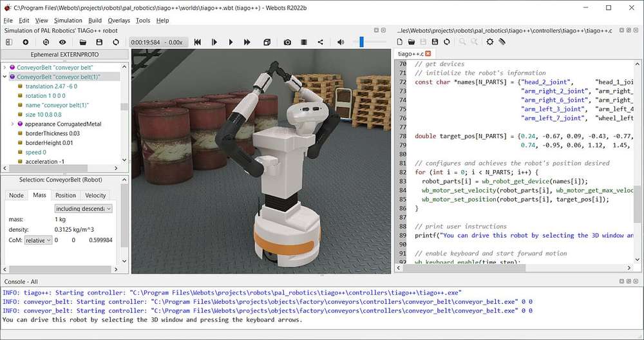Click the Reset simulation icon
Viewport: 644px width, 340px height.
click(x=198, y=42)
